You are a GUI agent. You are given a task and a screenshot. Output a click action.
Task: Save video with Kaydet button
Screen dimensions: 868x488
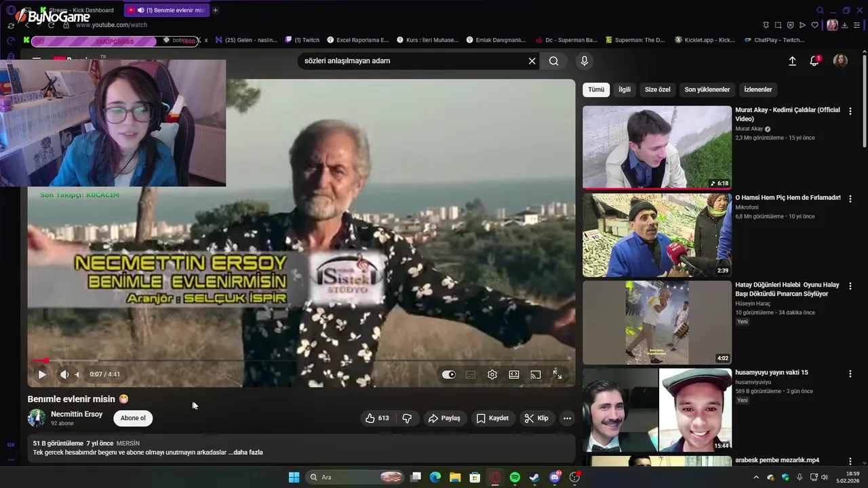pyautogui.click(x=492, y=418)
